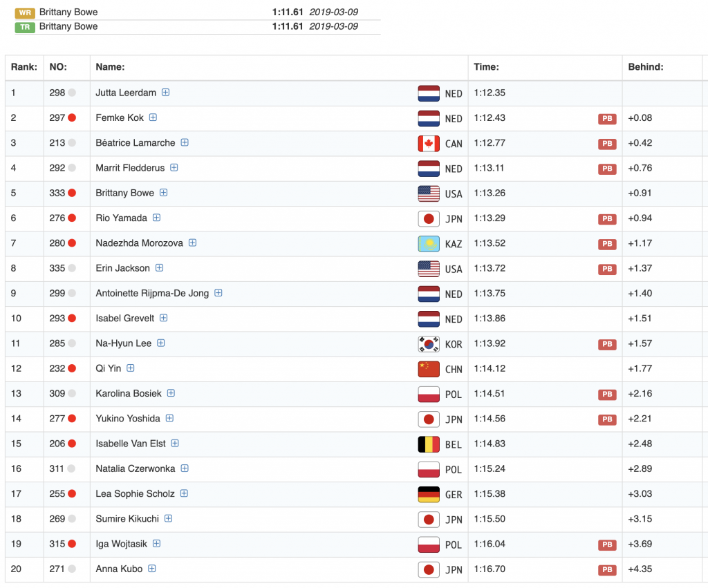
Task: Click the Canada flag beside Béatrice Lamarche
Action: click(x=429, y=143)
